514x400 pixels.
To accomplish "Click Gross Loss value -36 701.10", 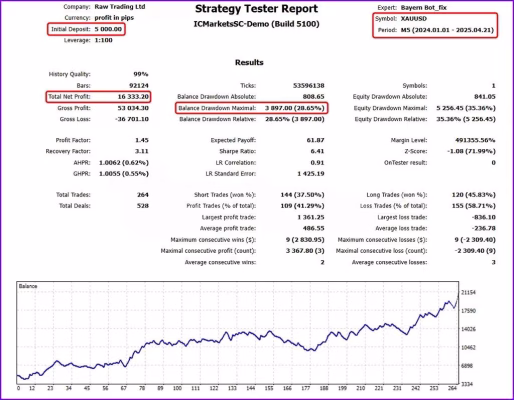I will [x=132, y=119].
